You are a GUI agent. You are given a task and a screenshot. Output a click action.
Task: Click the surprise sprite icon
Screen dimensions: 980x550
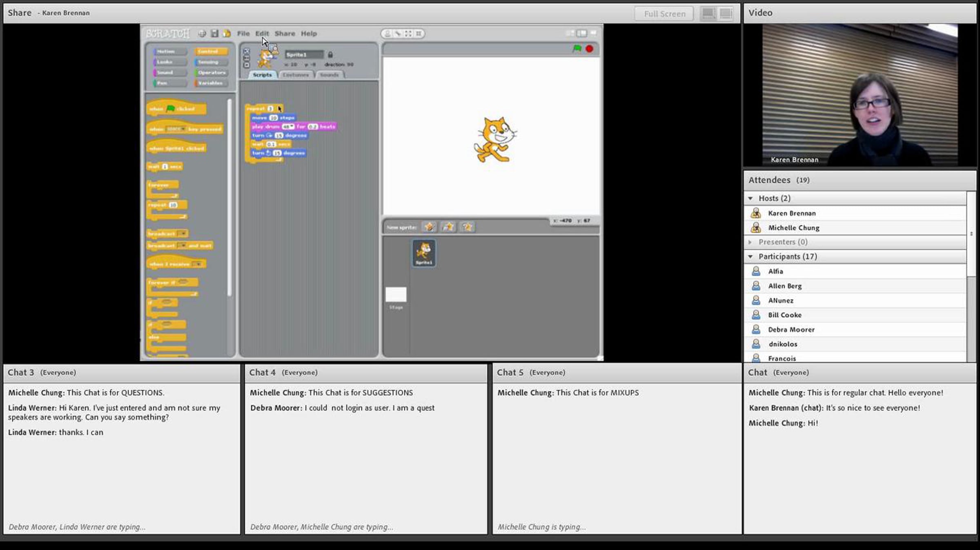468,227
